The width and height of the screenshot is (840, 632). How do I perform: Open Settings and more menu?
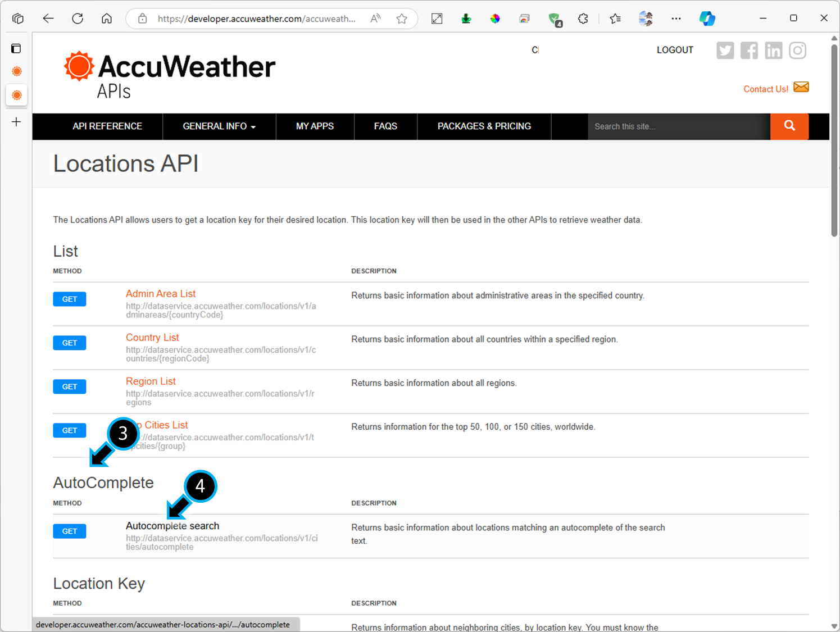[676, 19]
